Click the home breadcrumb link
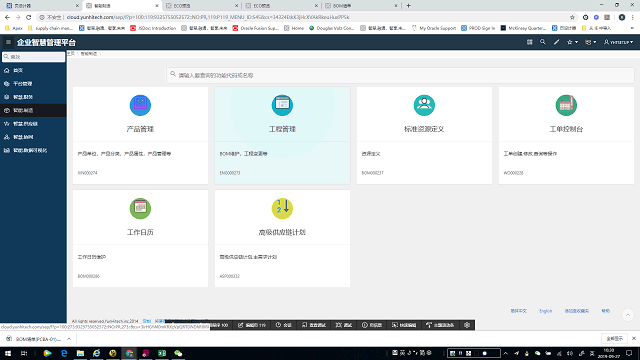Viewport: 640px width, 360px height. pos(71,53)
